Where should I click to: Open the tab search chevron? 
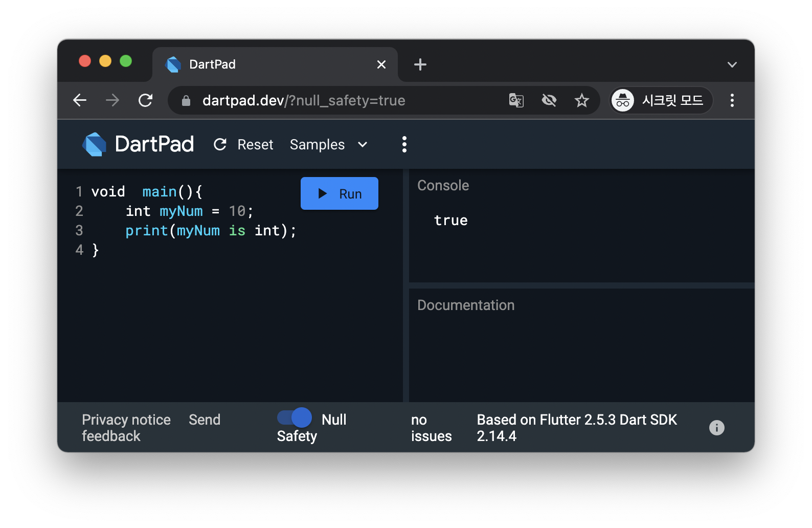tap(732, 64)
